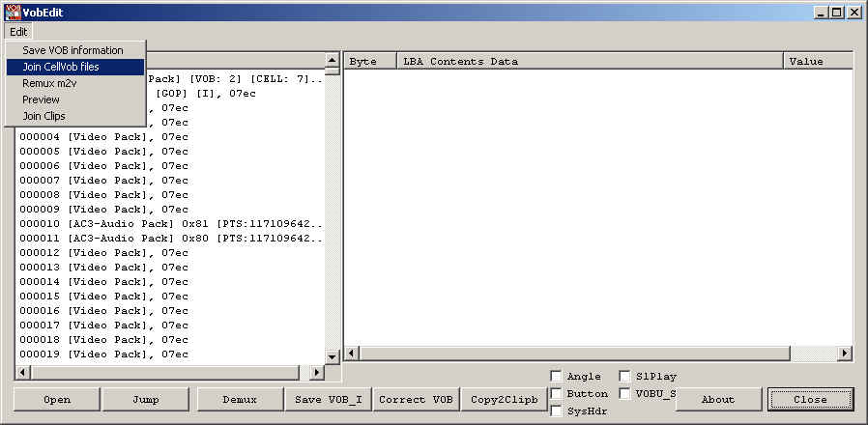
Task: Select row 000014 [Video Pack]
Action: pos(169,282)
